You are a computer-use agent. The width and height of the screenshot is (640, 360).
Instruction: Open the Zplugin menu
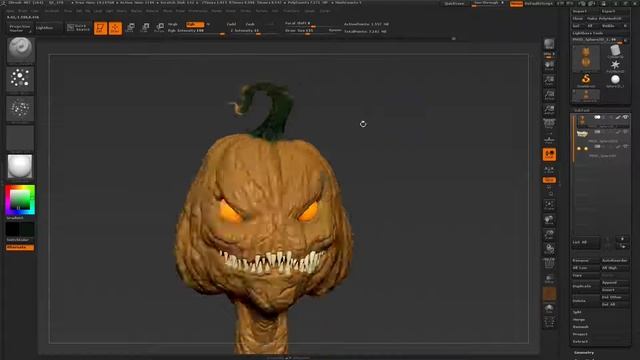coord(310,11)
